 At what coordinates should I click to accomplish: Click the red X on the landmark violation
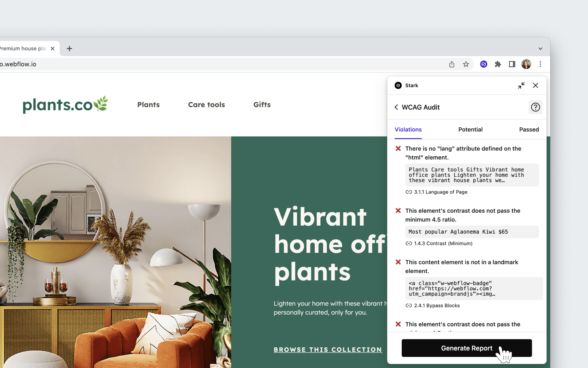coord(398,262)
